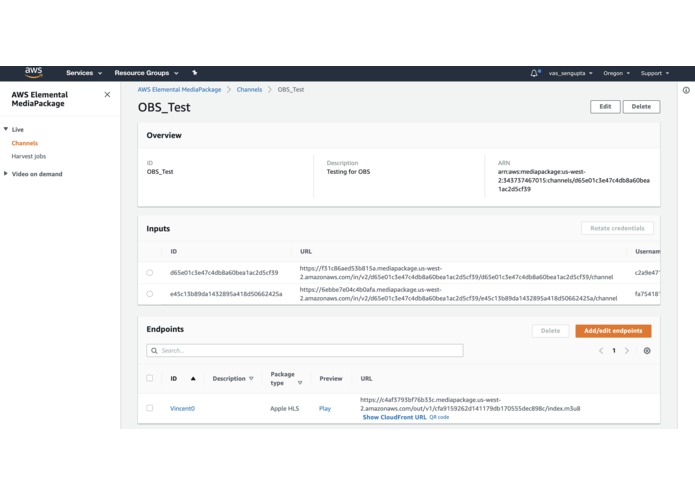
Task: Toggle the select-all endpoints checkbox
Action: 150,378
